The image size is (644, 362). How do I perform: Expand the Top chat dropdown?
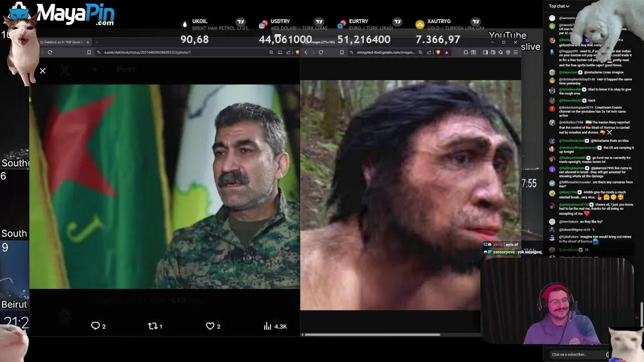pyautogui.click(x=559, y=6)
